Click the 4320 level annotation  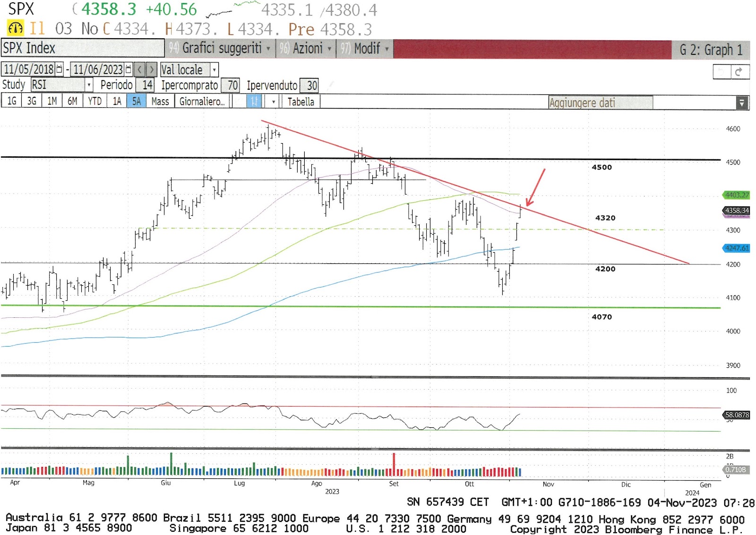click(x=605, y=218)
